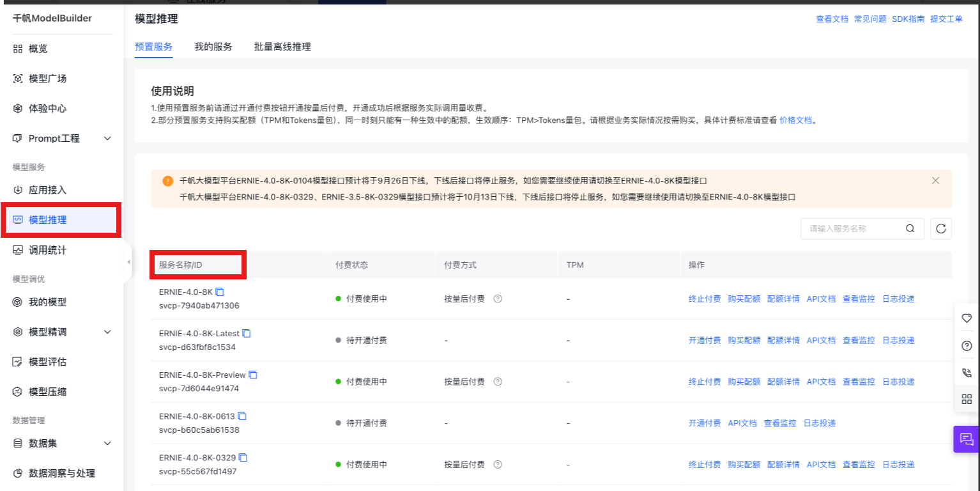Click the 调用统计 chart icon
980x491 pixels.
point(18,250)
